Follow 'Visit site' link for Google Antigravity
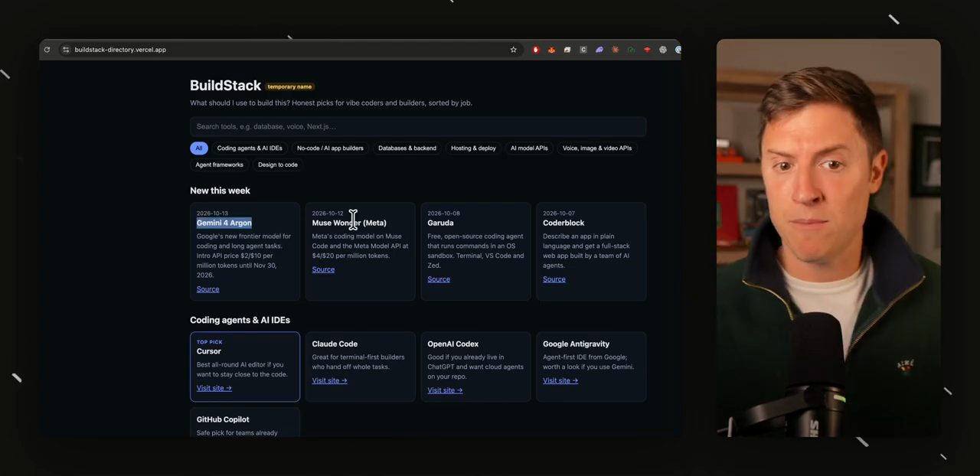 click(x=560, y=380)
